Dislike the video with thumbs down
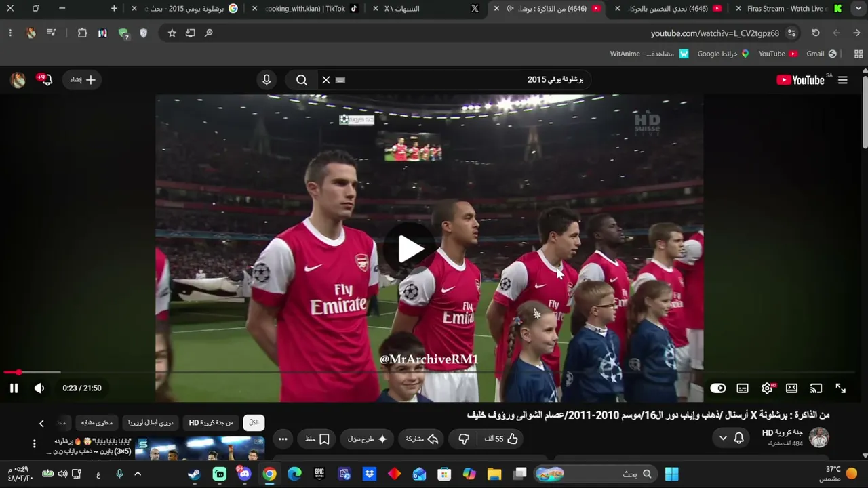Image resolution: width=868 pixels, height=488 pixels. [x=464, y=439]
